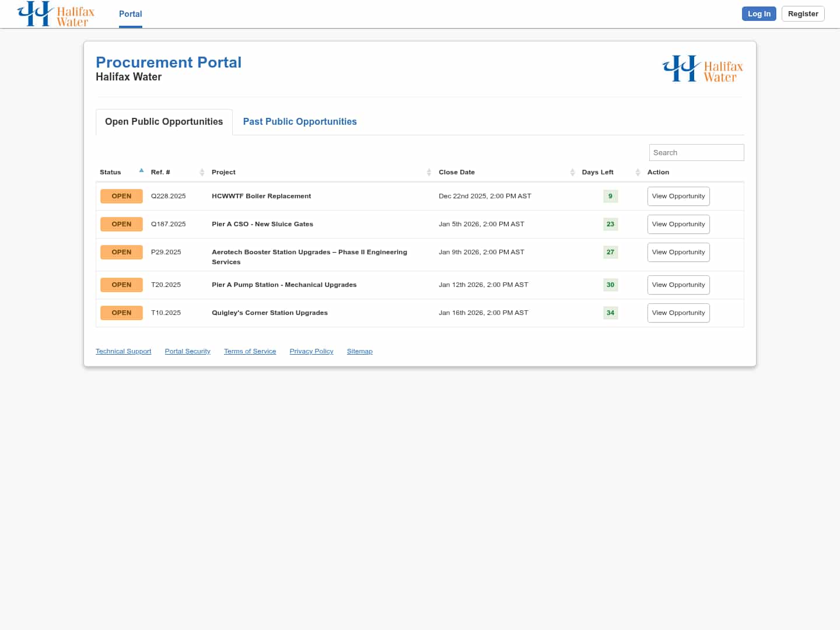Click the Halifax Water logo in the portal header
Viewport: 840px width, 630px height.
tap(702, 69)
